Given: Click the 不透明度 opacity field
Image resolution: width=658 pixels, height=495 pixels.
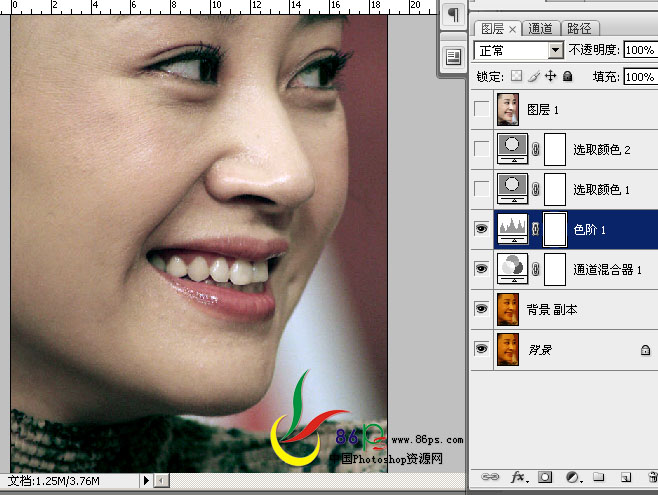Looking at the screenshot, I should (x=640, y=50).
